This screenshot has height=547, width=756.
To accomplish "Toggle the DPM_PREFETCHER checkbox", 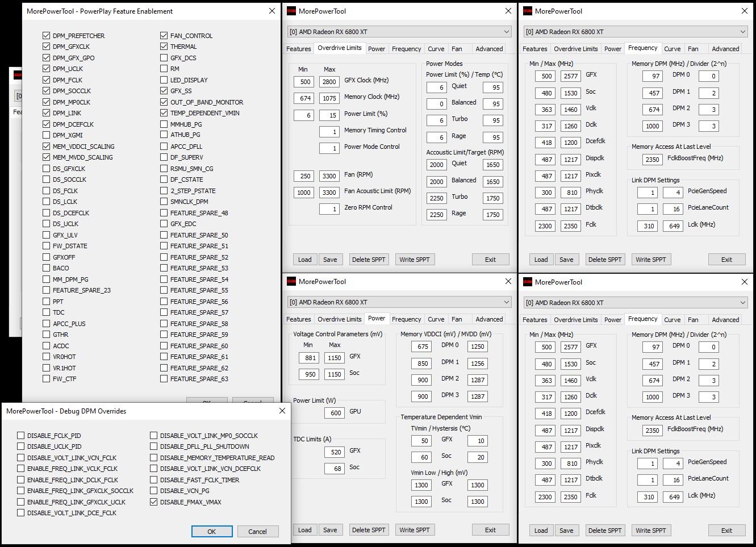I will [47, 35].
